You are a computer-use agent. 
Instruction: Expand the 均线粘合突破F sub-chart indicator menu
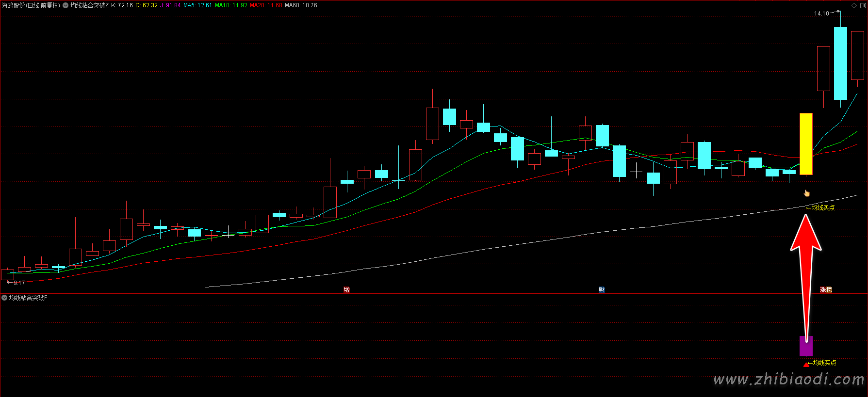pos(4,298)
